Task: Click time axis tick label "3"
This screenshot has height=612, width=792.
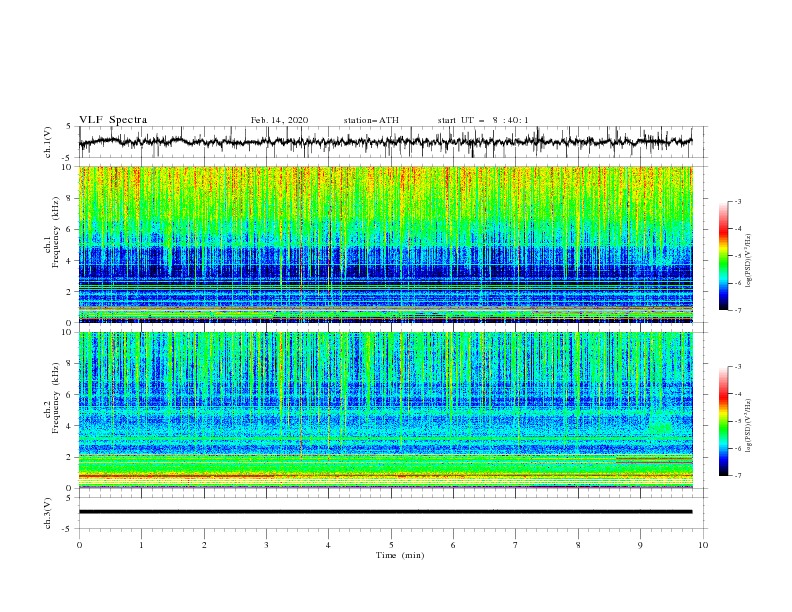Action: tap(266, 545)
